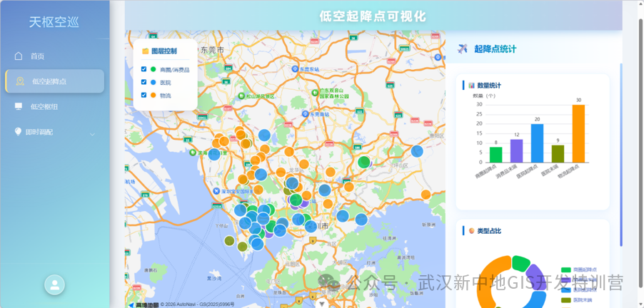
Task: Click the blue 医院起降点 bar valued 20
Action: point(537,143)
